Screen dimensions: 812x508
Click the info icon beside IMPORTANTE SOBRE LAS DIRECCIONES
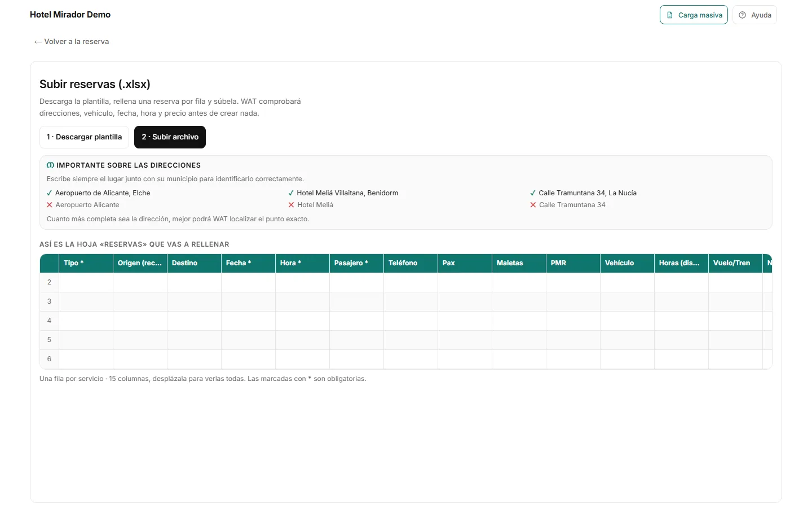click(x=50, y=165)
